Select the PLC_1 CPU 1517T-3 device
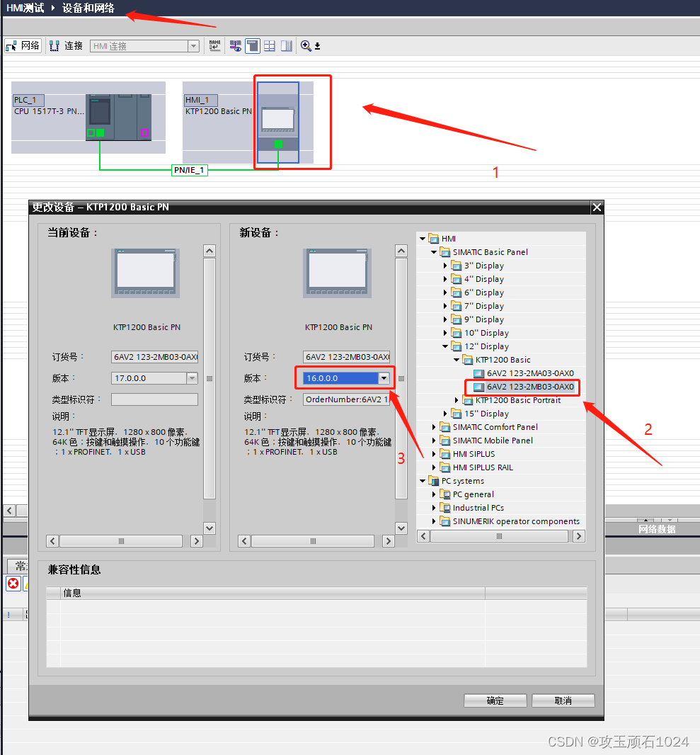The image size is (700, 755). tap(118, 117)
